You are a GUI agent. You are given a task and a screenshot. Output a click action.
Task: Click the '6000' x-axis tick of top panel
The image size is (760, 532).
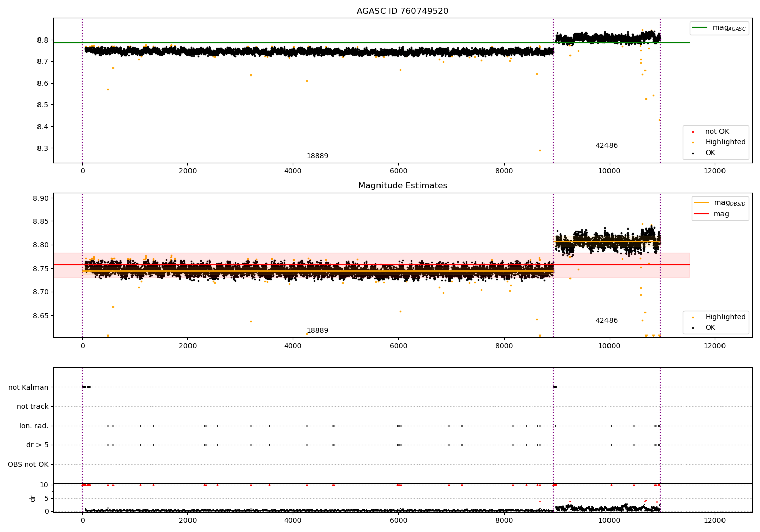tap(398, 171)
